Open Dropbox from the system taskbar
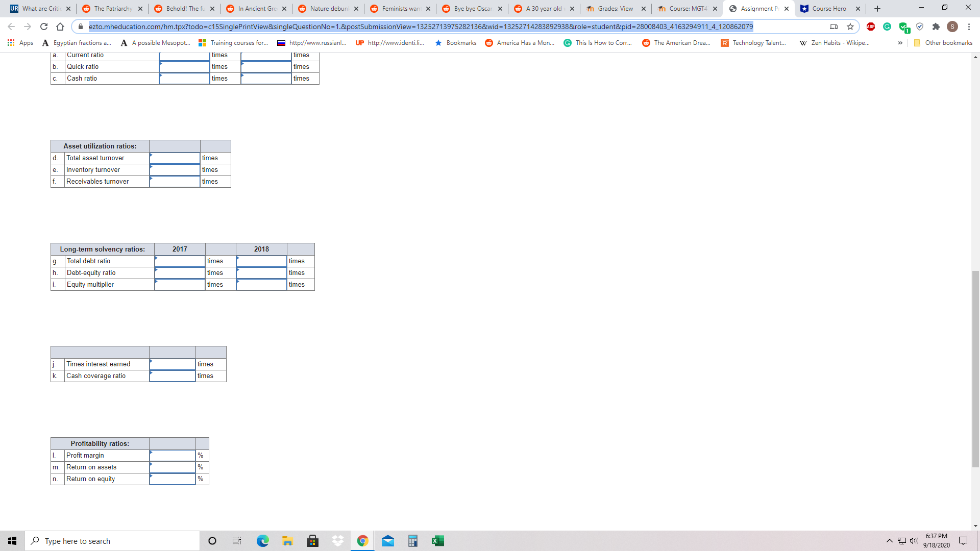 pos(338,540)
